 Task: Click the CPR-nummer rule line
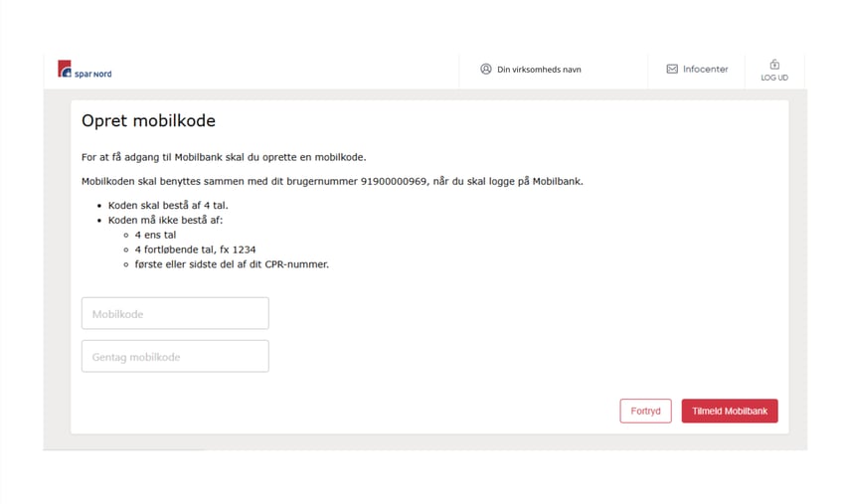(232, 264)
